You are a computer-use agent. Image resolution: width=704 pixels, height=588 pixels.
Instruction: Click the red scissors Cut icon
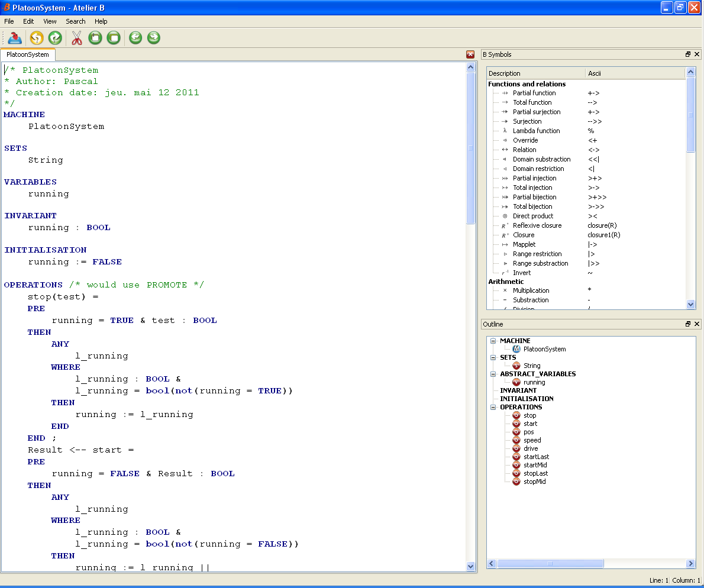pos(76,38)
